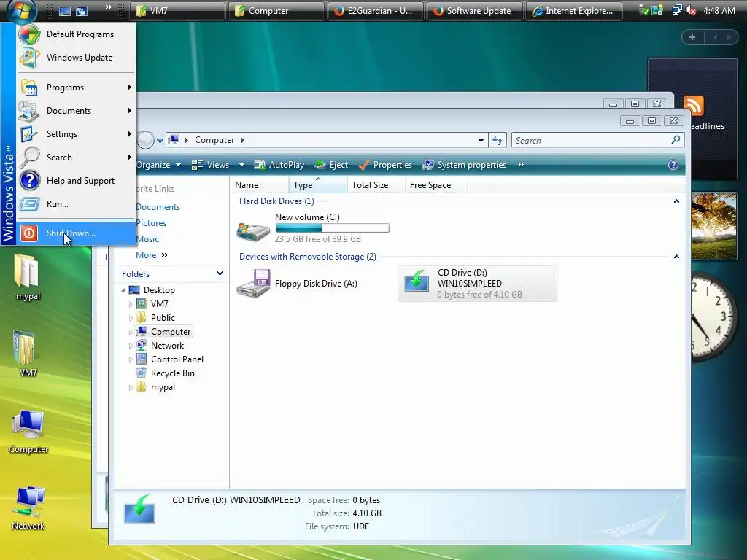
Task: Select the New volume (C:) drive icon
Action: click(x=253, y=230)
